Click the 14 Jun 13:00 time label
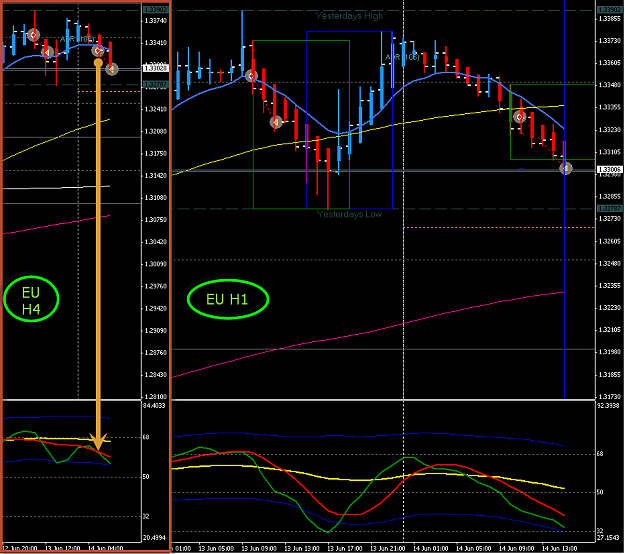Image resolution: width=625 pixels, height=554 pixels. click(x=559, y=549)
